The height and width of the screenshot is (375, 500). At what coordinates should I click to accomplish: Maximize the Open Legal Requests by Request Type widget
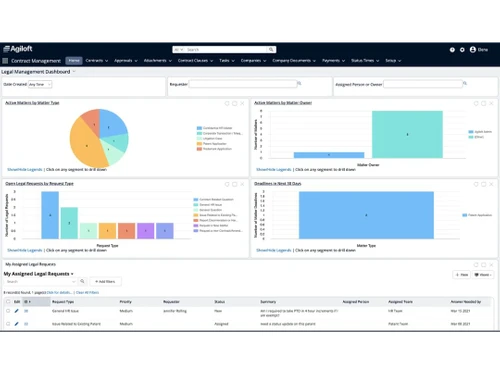click(235, 184)
